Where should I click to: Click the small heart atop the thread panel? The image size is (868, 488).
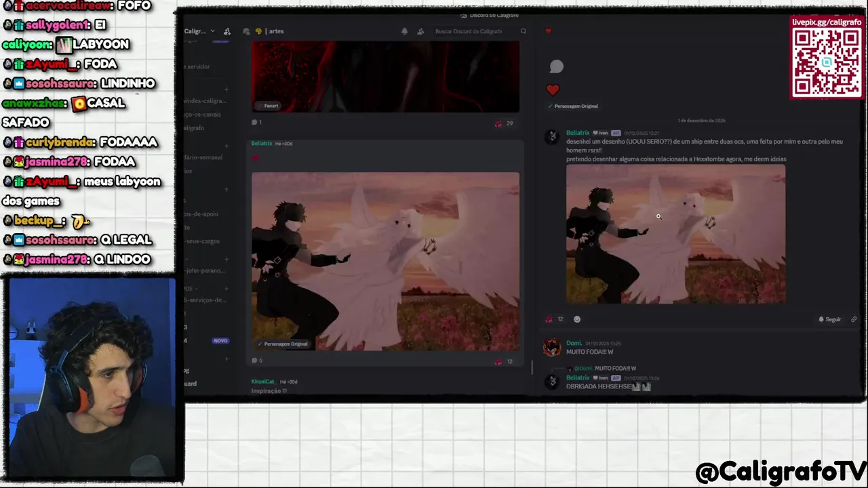[x=549, y=31]
